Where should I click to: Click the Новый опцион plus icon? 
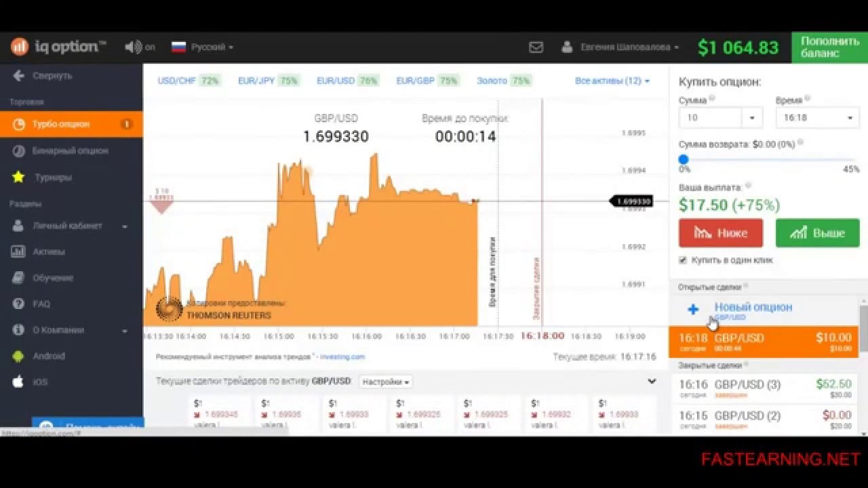693,310
